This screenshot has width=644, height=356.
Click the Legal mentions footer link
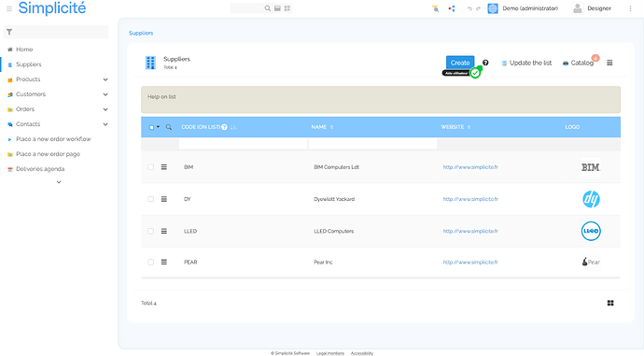(x=330, y=353)
